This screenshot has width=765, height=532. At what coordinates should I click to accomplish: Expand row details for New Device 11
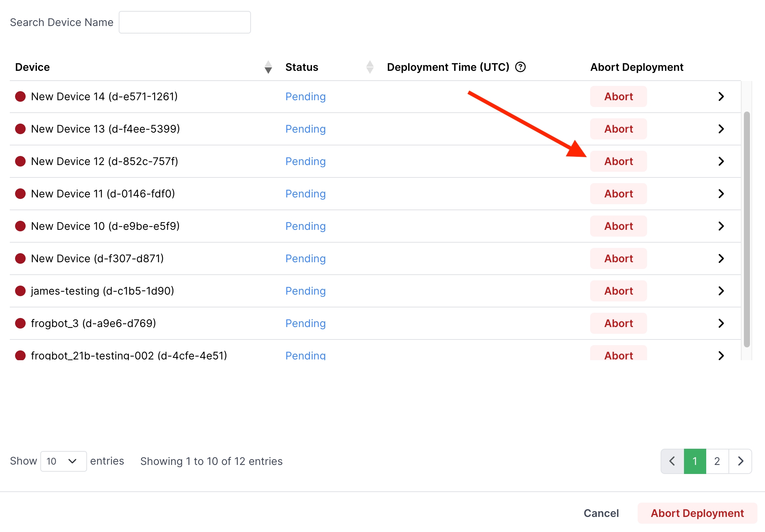tap(721, 194)
